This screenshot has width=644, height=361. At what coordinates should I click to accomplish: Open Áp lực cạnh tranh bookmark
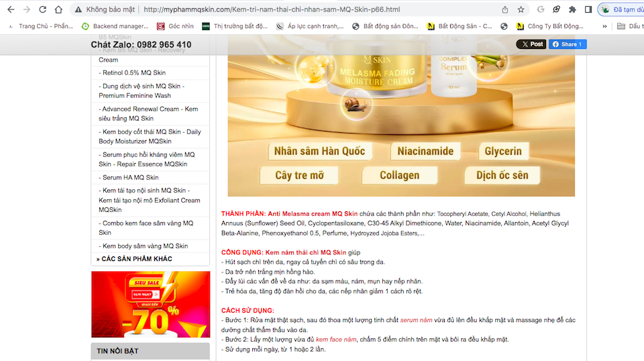(x=310, y=26)
